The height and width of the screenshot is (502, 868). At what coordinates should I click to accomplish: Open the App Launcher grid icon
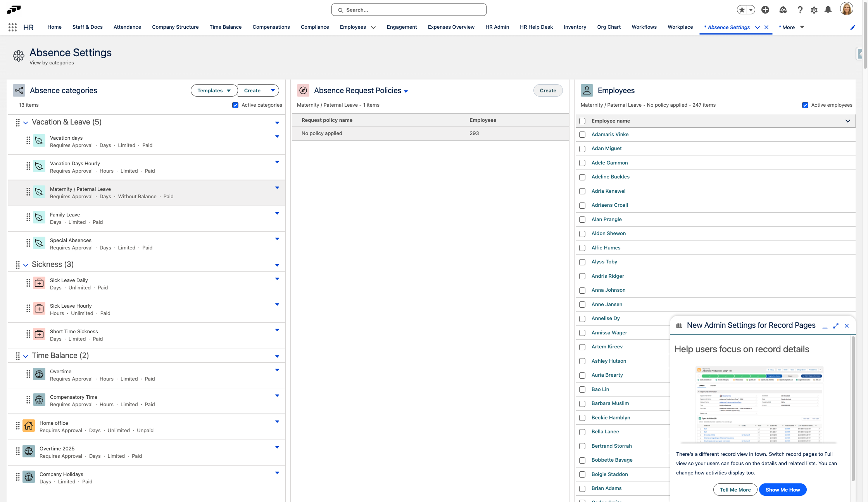point(12,27)
